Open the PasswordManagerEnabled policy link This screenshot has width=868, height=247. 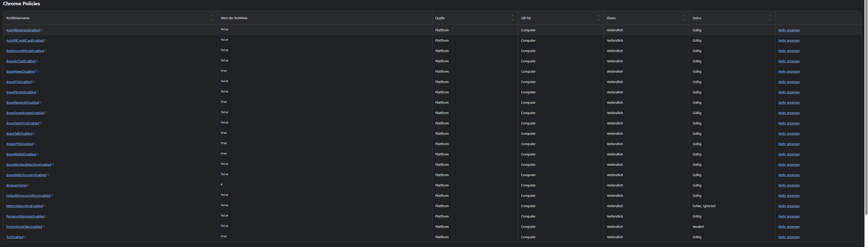(25, 216)
